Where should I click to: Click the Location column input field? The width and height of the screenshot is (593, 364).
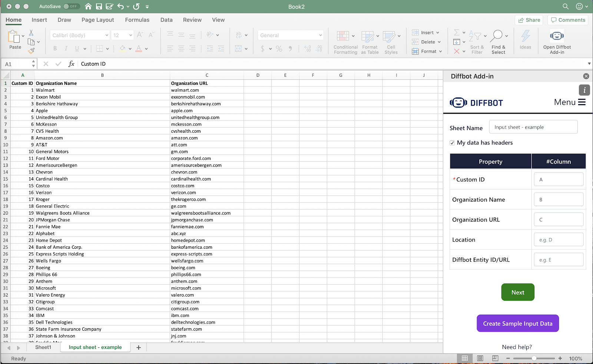(x=559, y=239)
